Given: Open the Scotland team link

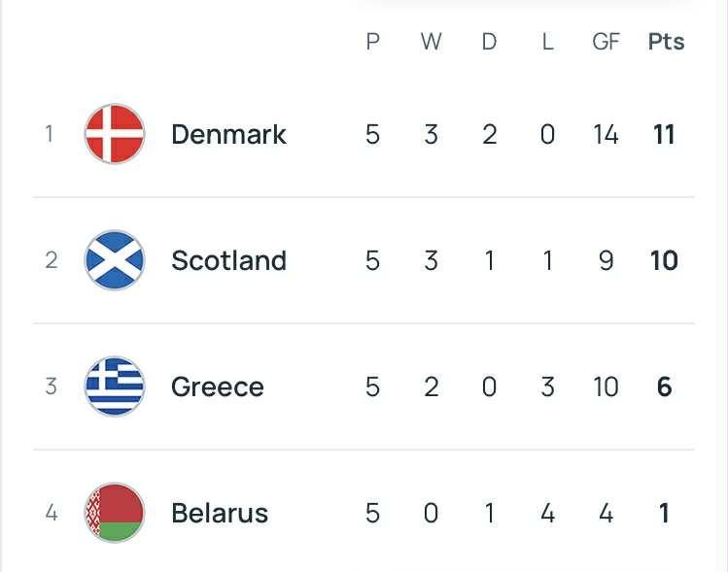Looking at the screenshot, I should pyautogui.click(x=228, y=260).
